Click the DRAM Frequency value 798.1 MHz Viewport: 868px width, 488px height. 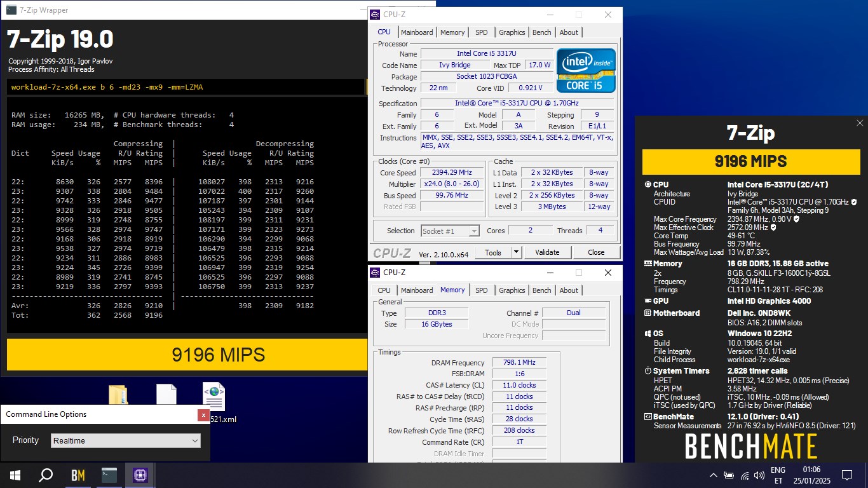click(519, 363)
